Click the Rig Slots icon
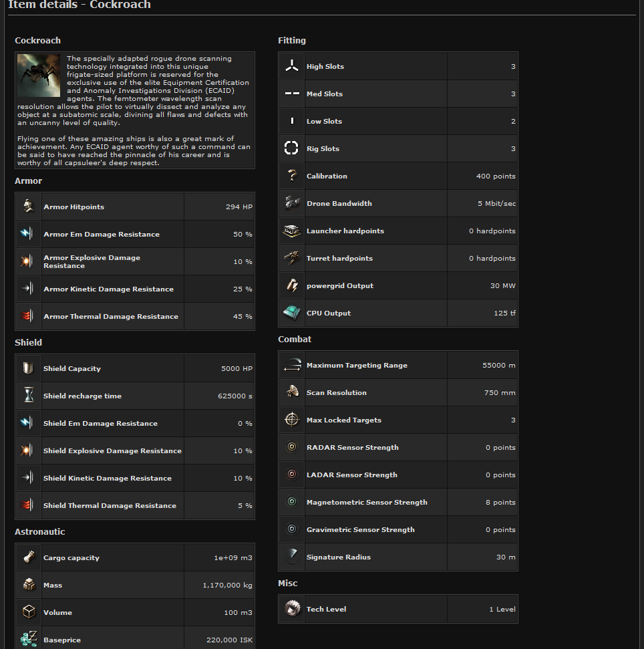644x649 pixels. click(x=291, y=148)
